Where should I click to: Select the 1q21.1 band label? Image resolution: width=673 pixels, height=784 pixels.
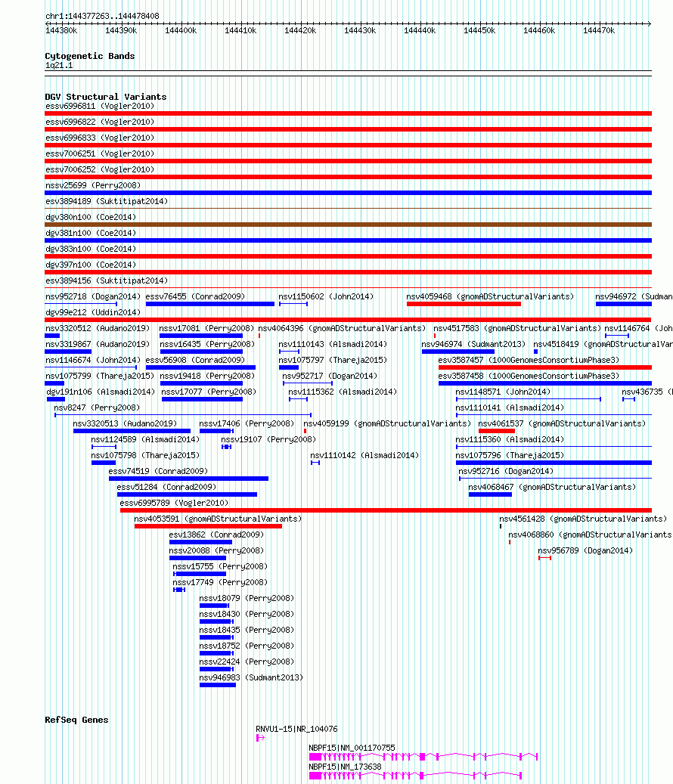coord(59,66)
